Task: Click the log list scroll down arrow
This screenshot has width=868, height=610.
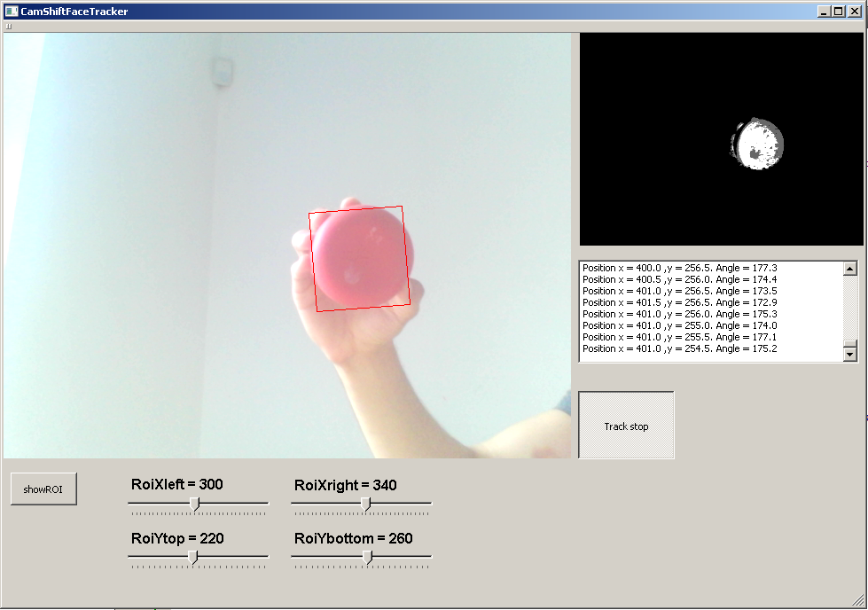Action: coord(850,355)
